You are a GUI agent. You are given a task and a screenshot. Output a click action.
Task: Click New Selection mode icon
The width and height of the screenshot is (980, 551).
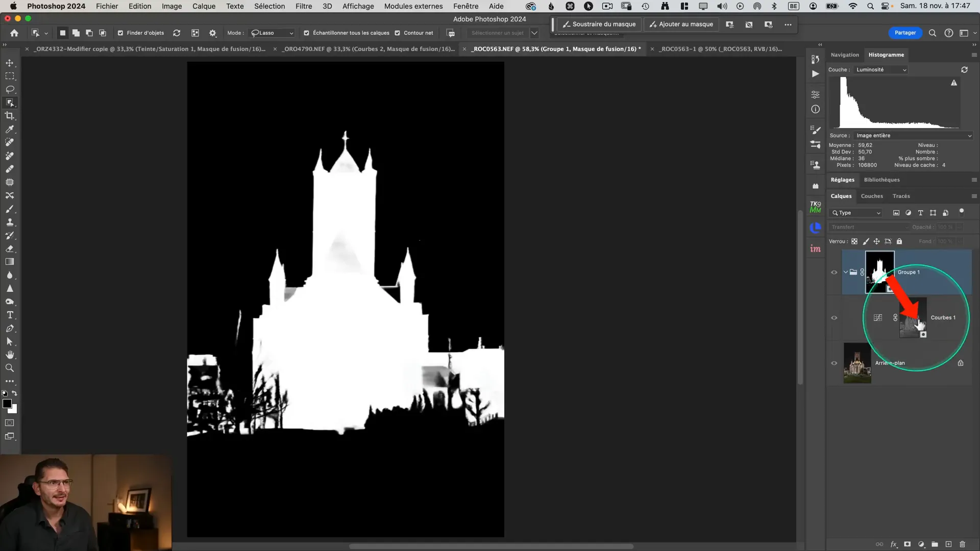(x=62, y=33)
